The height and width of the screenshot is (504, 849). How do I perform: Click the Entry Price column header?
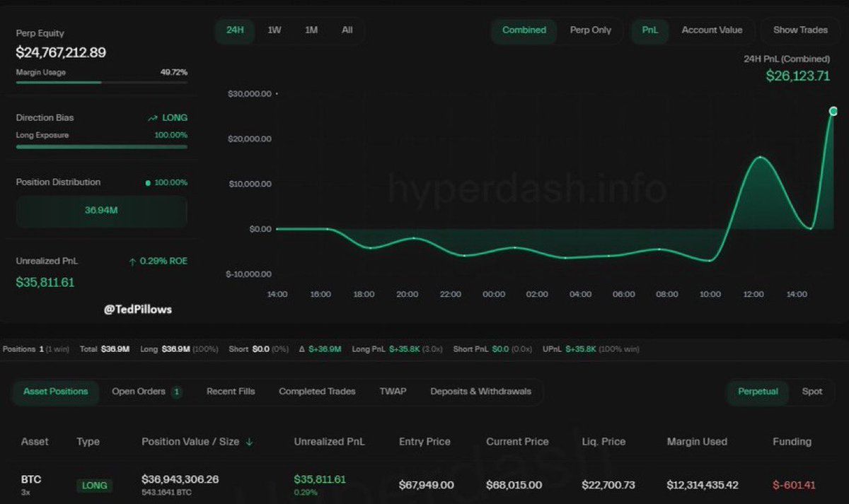[x=424, y=442]
